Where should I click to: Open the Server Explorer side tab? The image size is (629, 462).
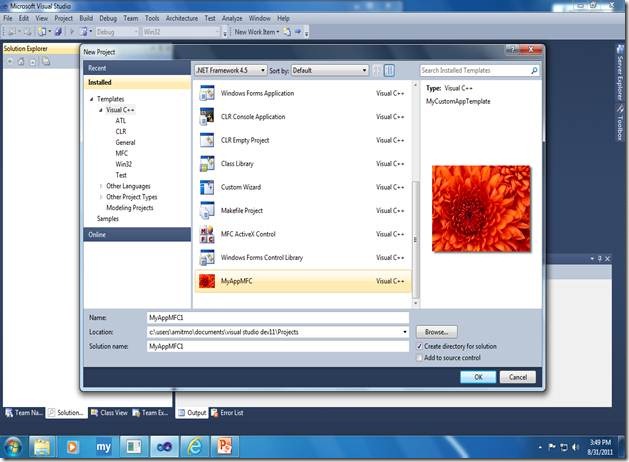(620, 73)
